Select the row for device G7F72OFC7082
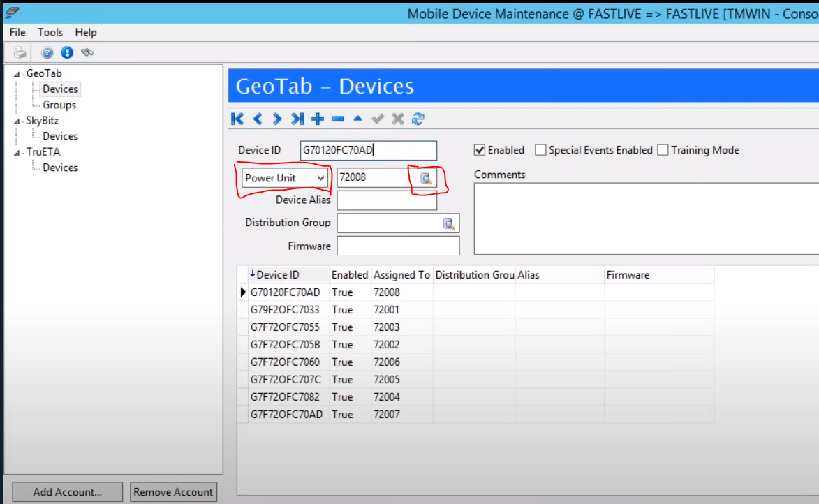 pos(476,397)
